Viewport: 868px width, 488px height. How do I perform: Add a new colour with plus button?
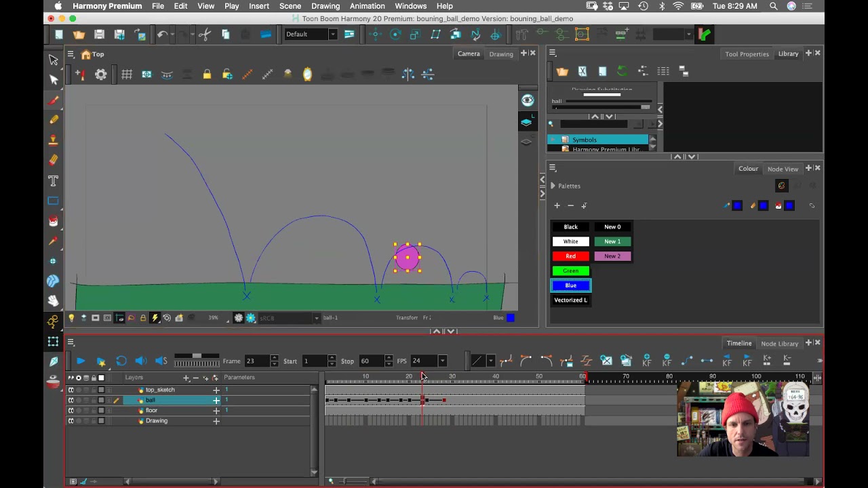coord(557,205)
